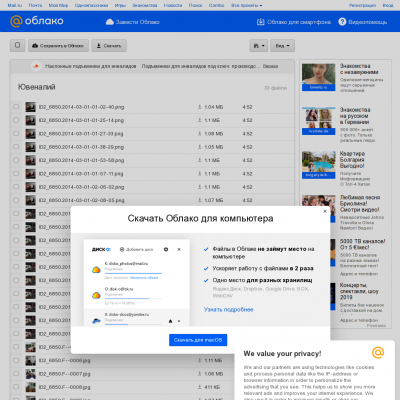Open Поиск in the top navigation
Viewport: 400px width, 400px height.
click(195, 5)
